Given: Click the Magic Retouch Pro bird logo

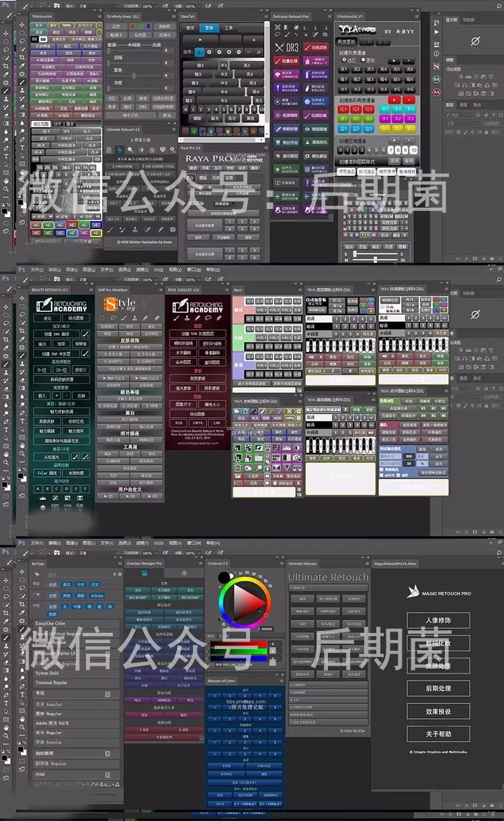Looking at the screenshot, I should click(x=412, y=592).
